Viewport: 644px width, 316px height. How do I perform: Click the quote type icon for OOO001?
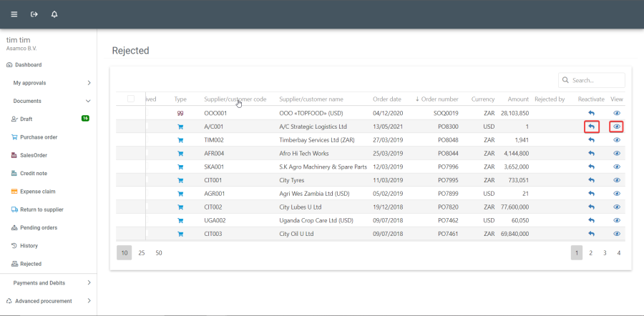pyautogui.click(x=180, y=113)
